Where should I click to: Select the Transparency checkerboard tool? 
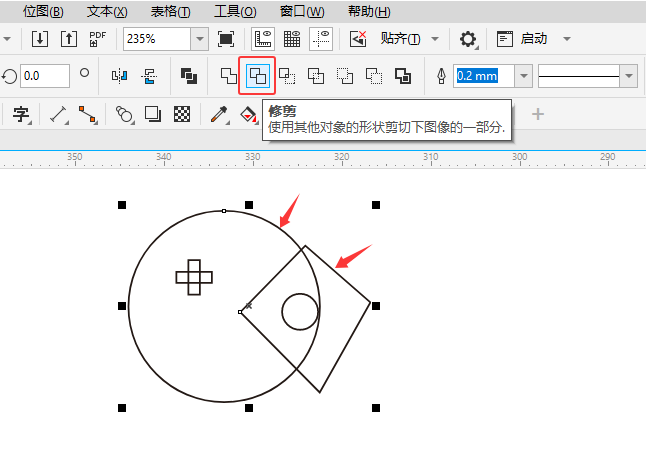[x=183, y=114]
